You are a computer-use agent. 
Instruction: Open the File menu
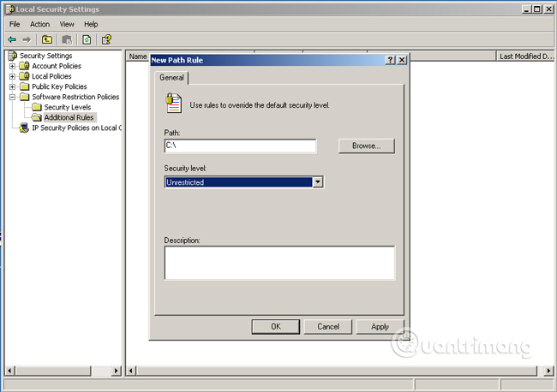15,24
